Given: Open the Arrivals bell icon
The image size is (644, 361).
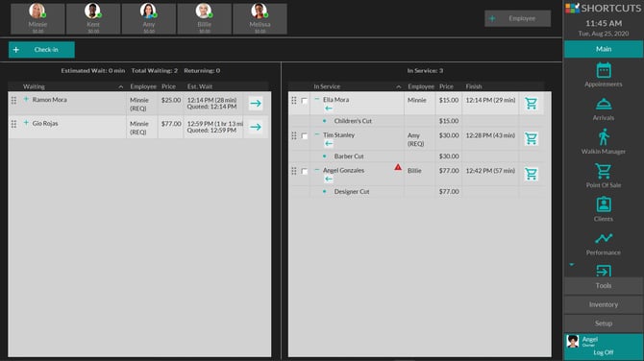Looking at the screenshot, I should (604, 105).
